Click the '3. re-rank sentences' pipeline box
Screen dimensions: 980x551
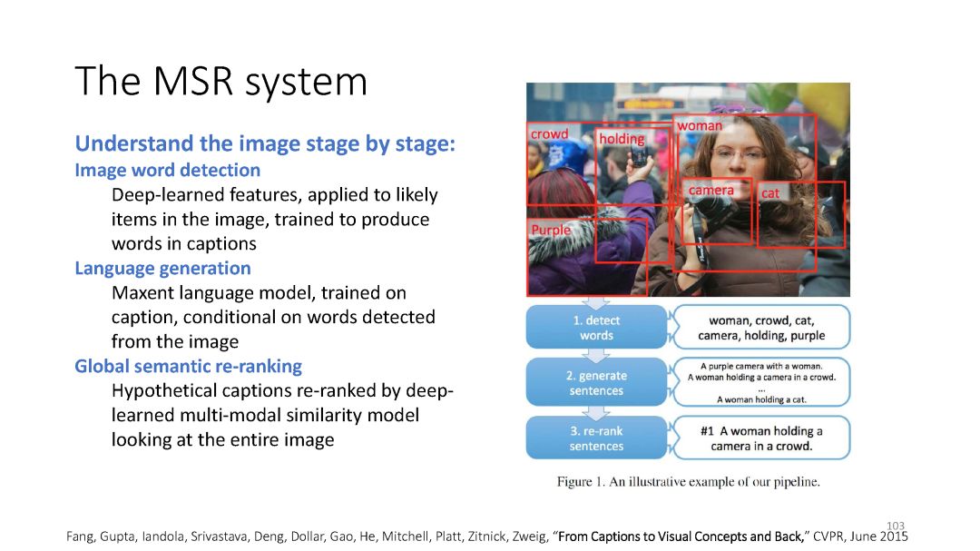pos(596,438)
